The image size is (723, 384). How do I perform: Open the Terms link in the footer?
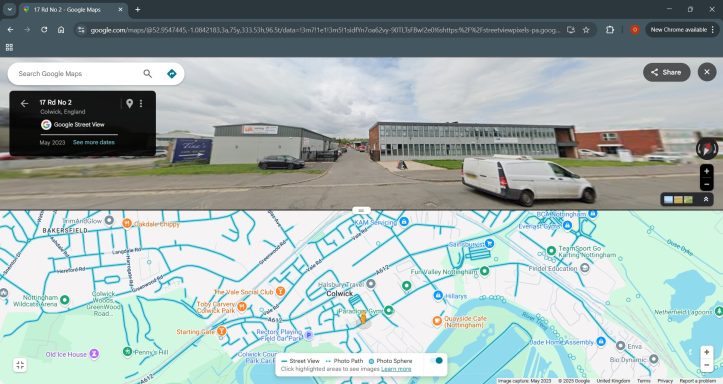(644, 381)
